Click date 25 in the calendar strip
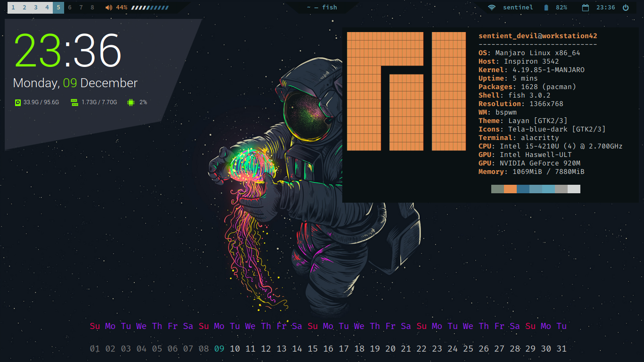 point(468,349)
